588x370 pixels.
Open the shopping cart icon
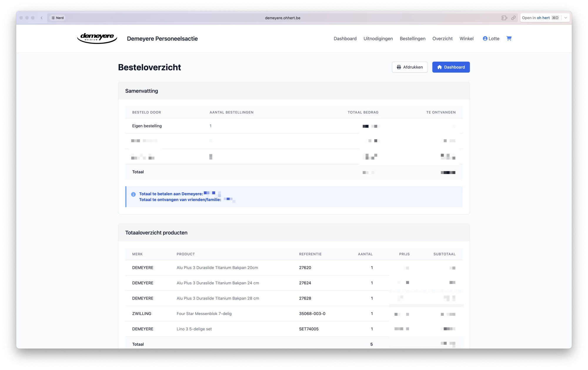pyautogui.click(x=509, y=38)
